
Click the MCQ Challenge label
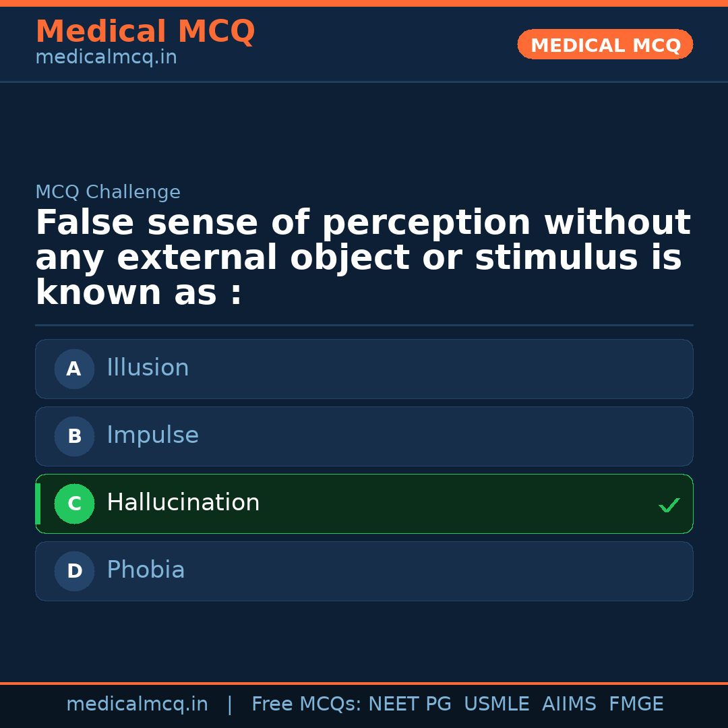click(x=108, y=193)
